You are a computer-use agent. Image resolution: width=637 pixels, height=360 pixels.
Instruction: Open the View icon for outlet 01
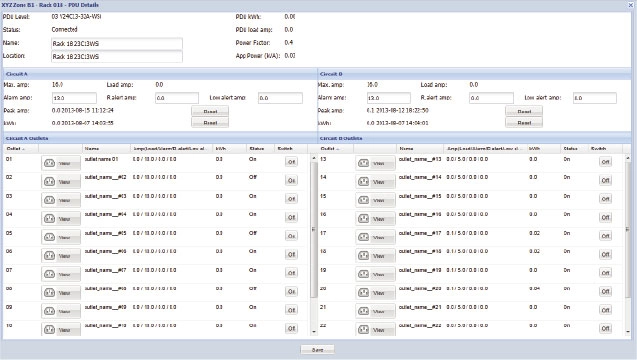click(x=61, y=163)
